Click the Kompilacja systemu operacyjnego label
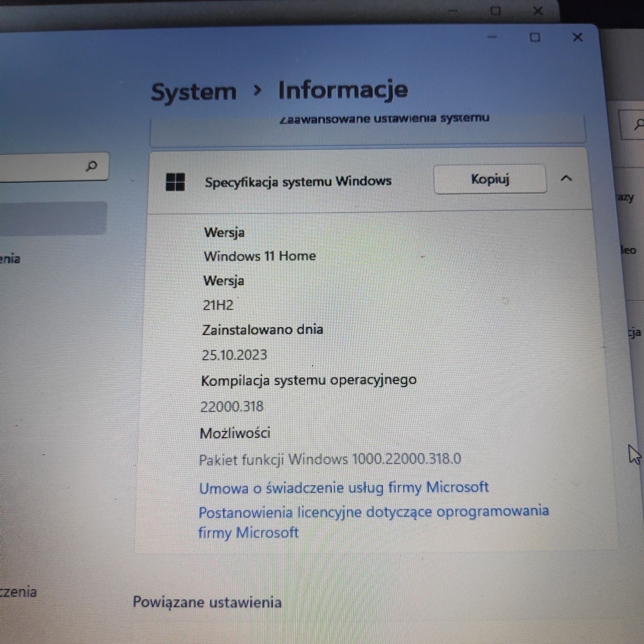This screenshot has width=644, height=644. tap(309, 380)
